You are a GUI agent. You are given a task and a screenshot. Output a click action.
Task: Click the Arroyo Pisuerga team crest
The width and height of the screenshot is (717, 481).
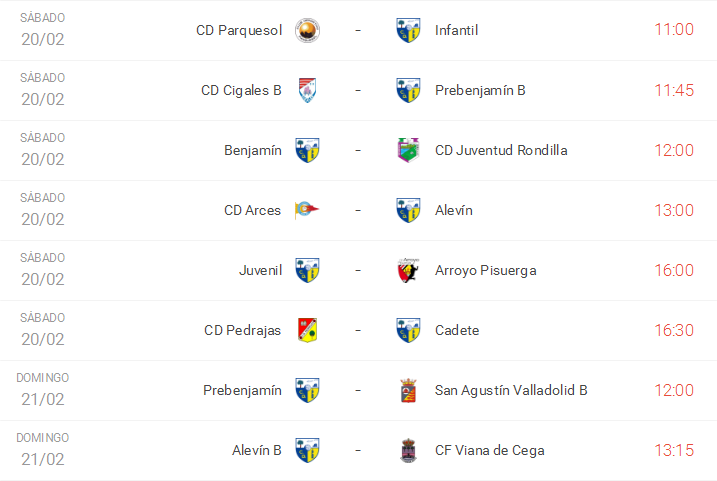[x=408, y=270]
